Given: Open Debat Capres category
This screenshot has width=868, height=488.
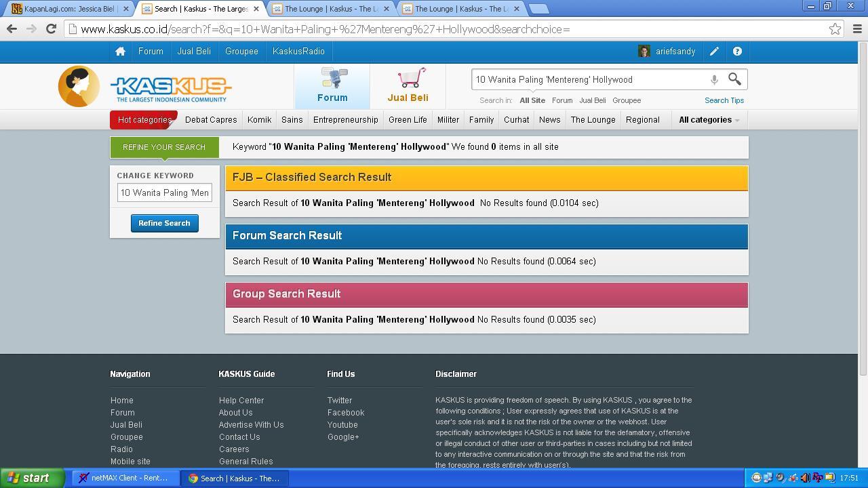Looking at the screenshot, I should 211,120.
